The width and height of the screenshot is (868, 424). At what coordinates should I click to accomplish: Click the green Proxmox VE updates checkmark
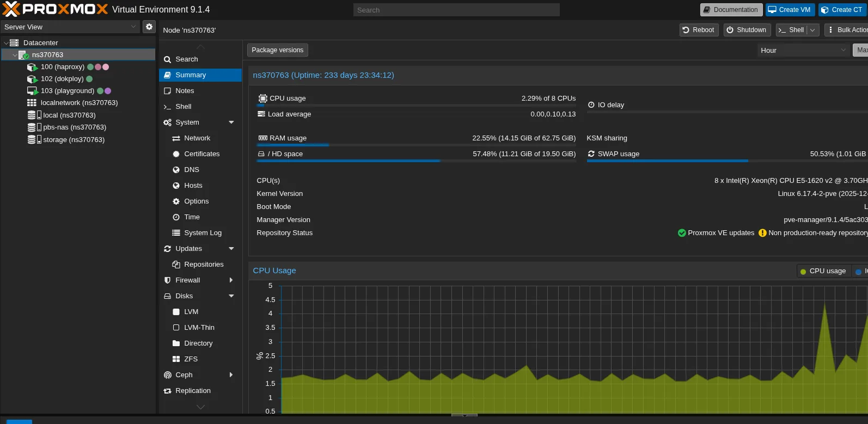[681, 233]
